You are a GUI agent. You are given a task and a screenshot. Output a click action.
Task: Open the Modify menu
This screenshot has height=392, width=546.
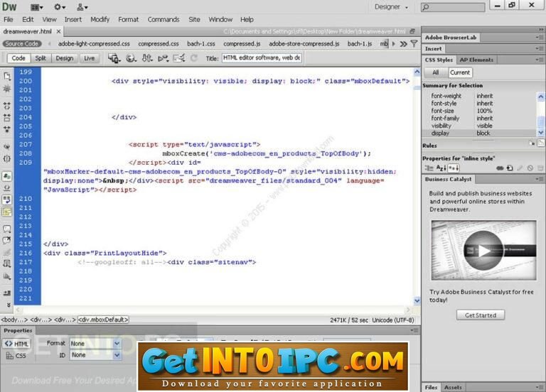[100, 19]
